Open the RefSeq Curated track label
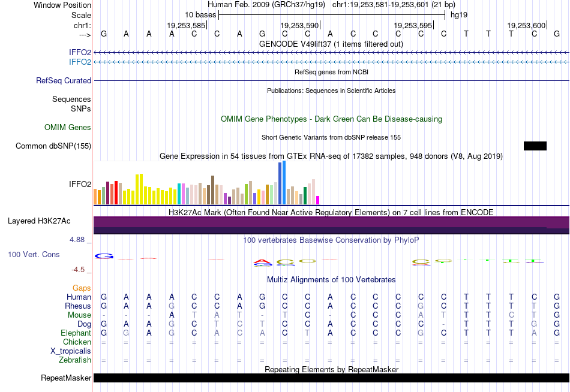The width and height of the screenshot is (570, 392). tap(63, 81)
